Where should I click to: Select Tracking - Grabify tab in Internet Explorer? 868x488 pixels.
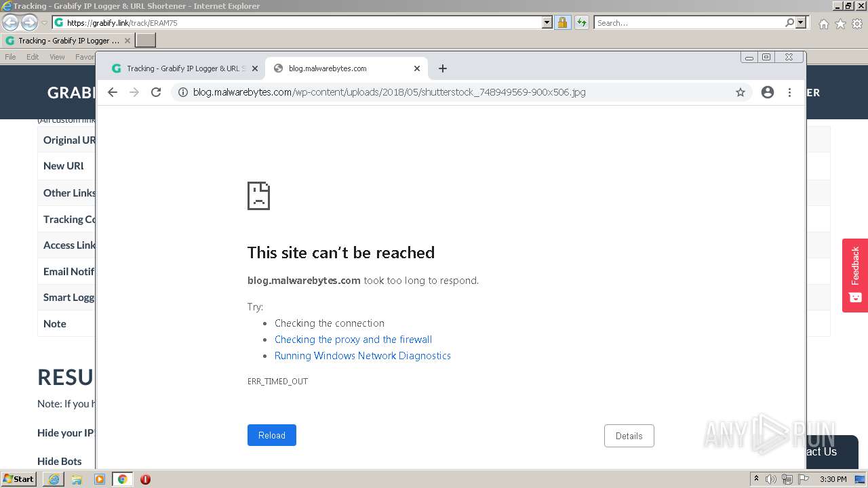click(x=67, y=41)
